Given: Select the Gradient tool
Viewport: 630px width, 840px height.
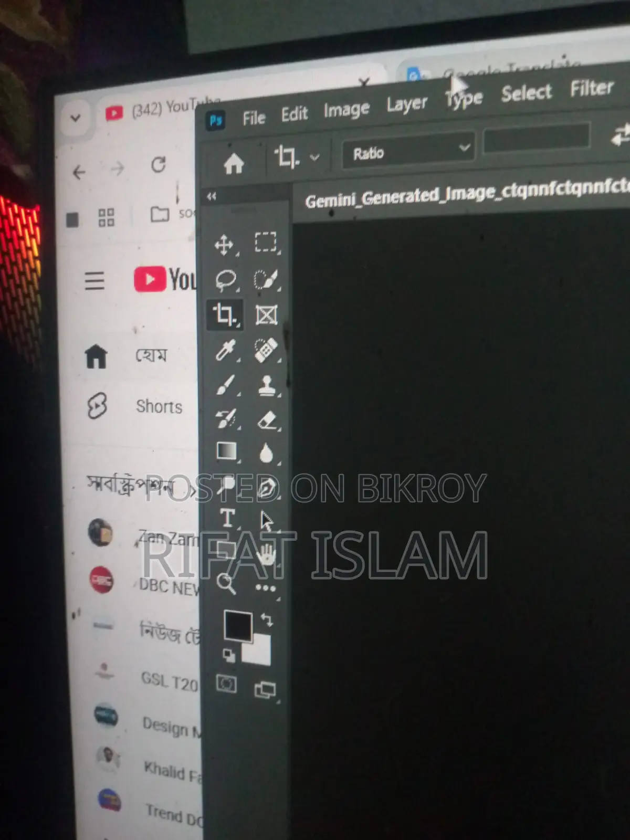Looking at the screenshot, I should tap(226, 451).
